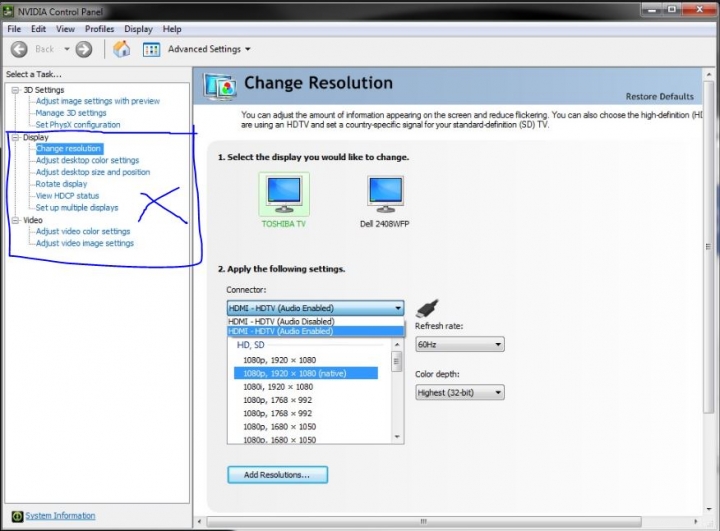
Task: Click the Change Resolution header icon
Action: (220, 86)
